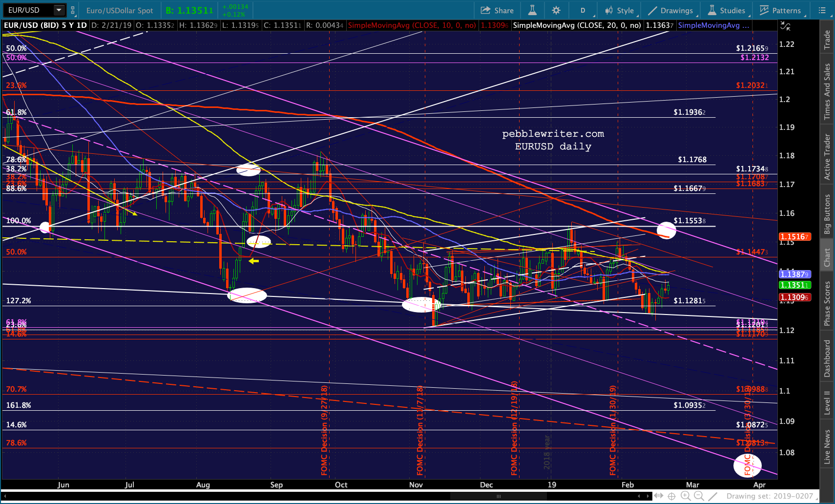Open the Style menu
835x504 pixels.
619,10
